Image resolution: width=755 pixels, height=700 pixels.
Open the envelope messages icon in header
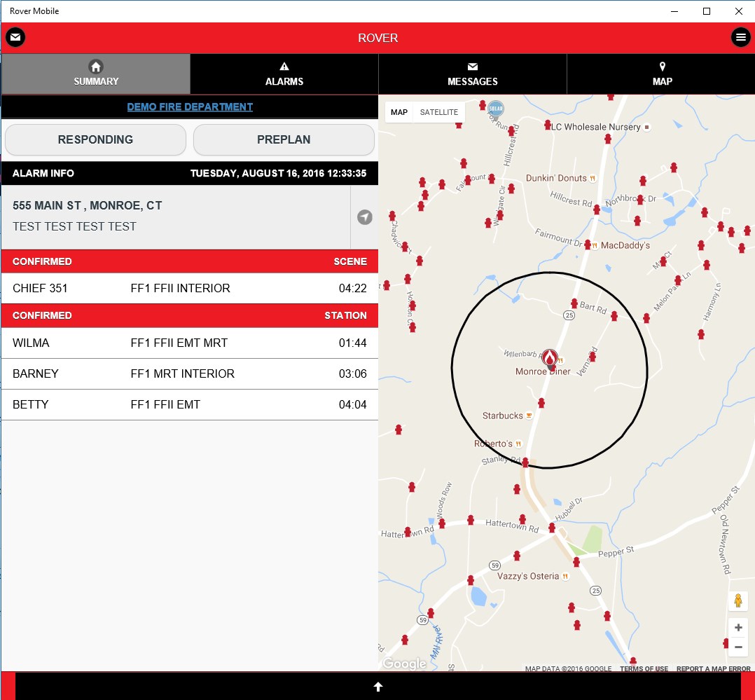[x=15, y=37]
